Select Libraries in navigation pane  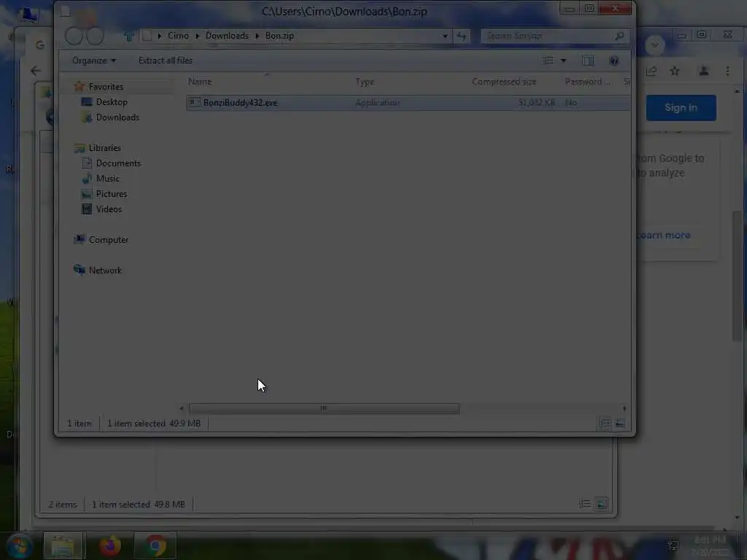click(104, 147)
